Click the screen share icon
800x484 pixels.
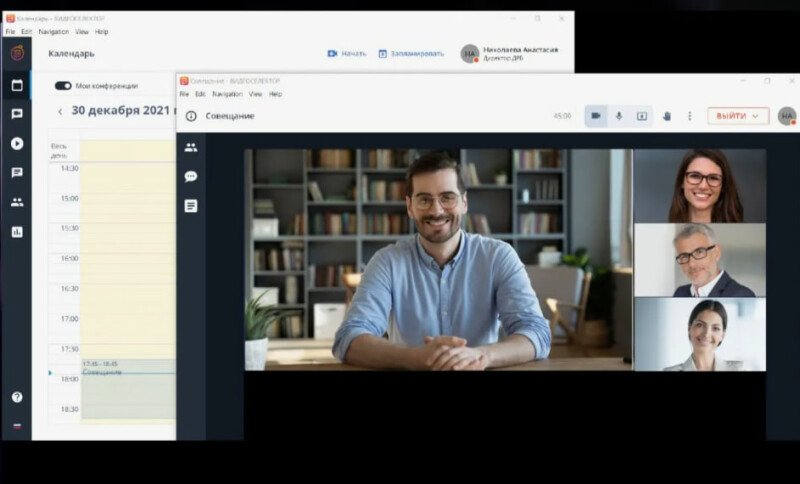(641, 116)
